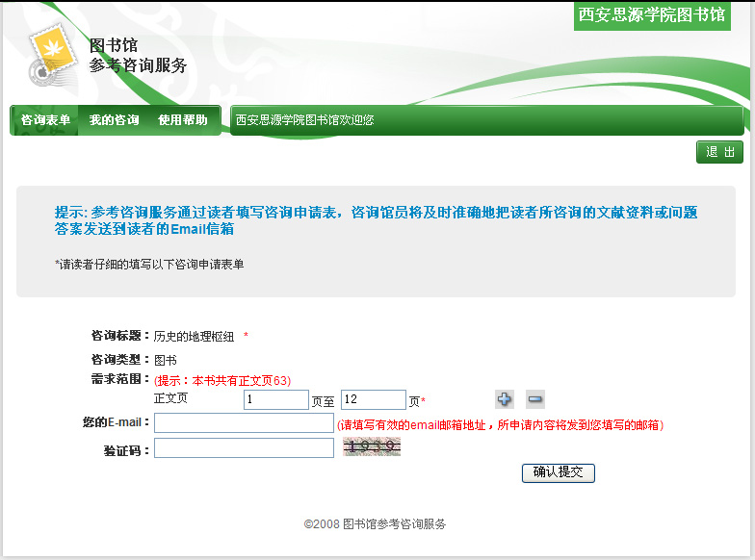Switch to the 我的咨询 tab
This screenshot has width=755, height=560.
[x=114, y=120]
